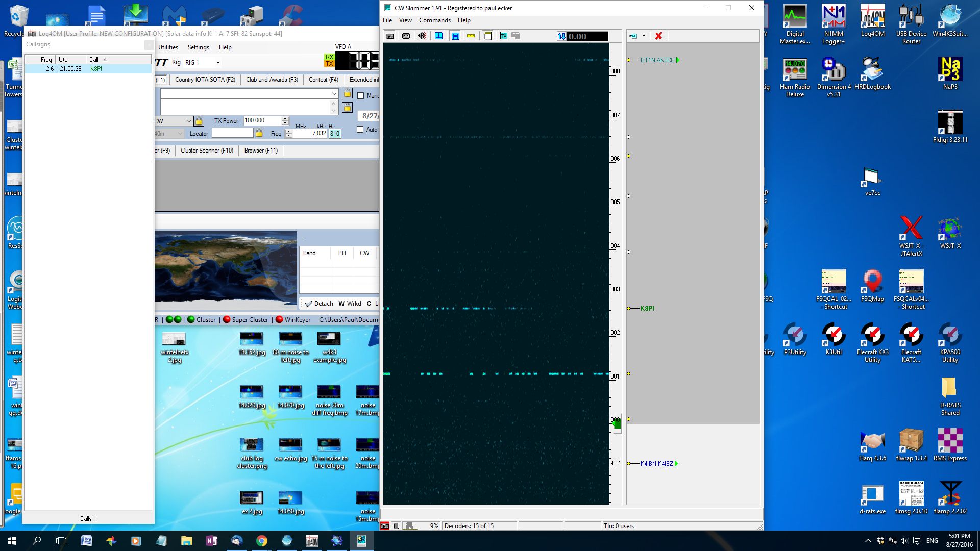Image resolution: width=980 pixels, height=551 pixels.
Task: Click up-down arrows icon beside 0.00 display
Action: (561, 36)
